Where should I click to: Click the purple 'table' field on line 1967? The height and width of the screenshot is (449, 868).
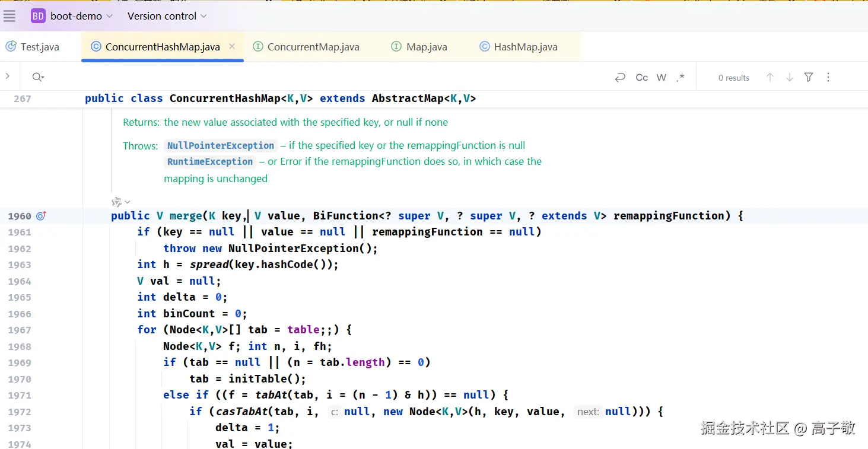click(x=303, y=330)
